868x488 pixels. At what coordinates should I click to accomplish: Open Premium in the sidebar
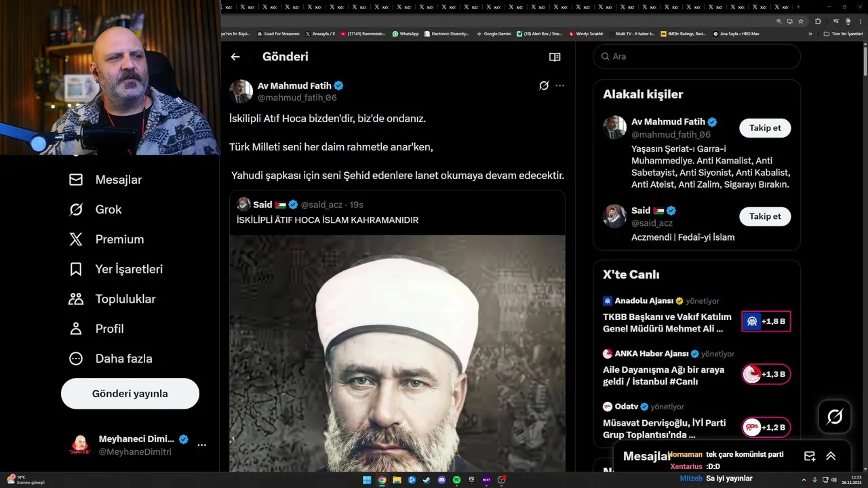coord(106,239)
